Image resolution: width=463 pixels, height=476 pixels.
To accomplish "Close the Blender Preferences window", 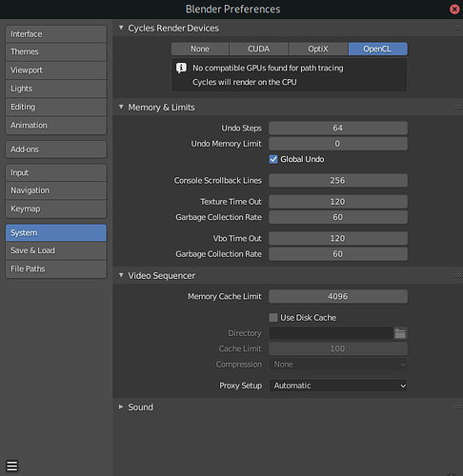I will tap(454, 10).
